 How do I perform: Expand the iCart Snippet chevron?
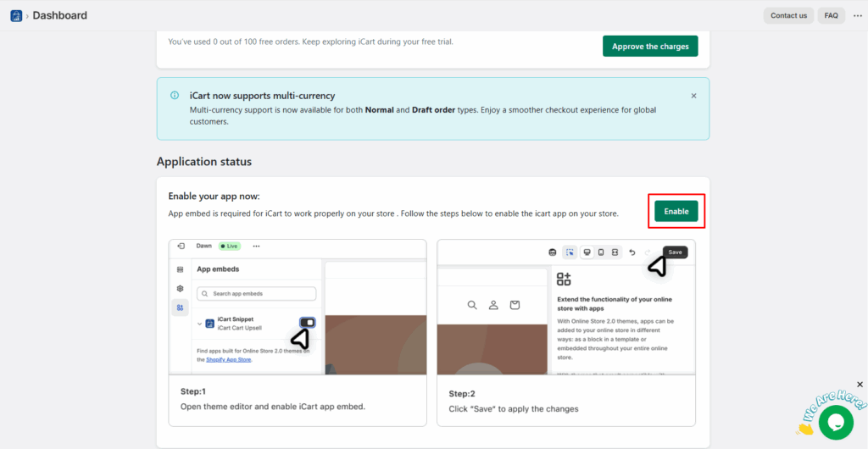pos(200,324)
